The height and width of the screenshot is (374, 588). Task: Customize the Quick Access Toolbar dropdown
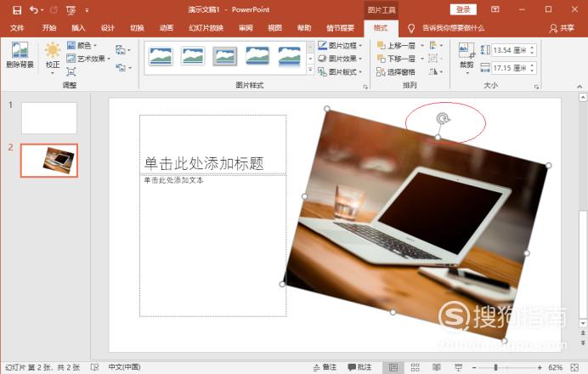click(87, 10)
